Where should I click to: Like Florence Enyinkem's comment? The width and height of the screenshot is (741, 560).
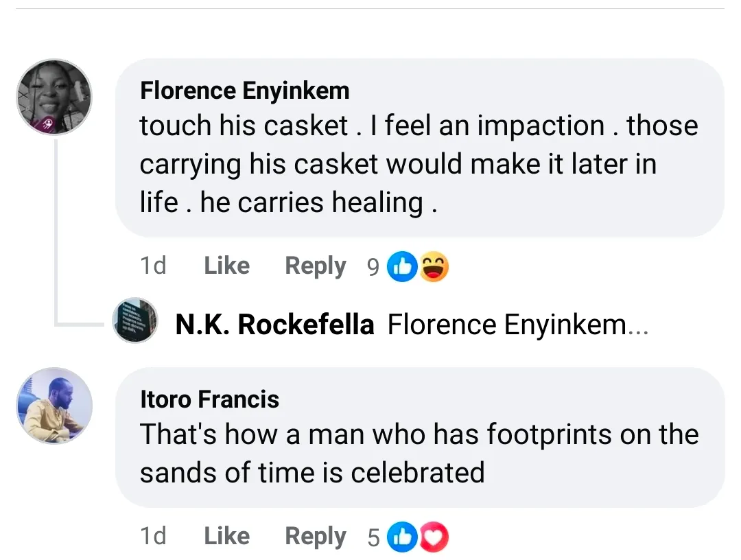(x=226, y=266)
